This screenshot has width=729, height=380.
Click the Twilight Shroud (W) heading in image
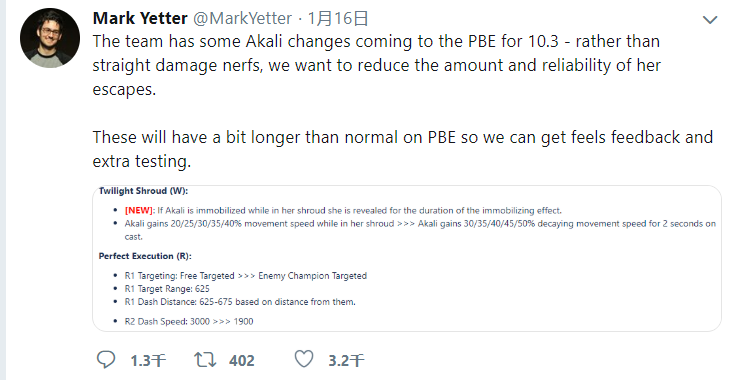[143, 191]
